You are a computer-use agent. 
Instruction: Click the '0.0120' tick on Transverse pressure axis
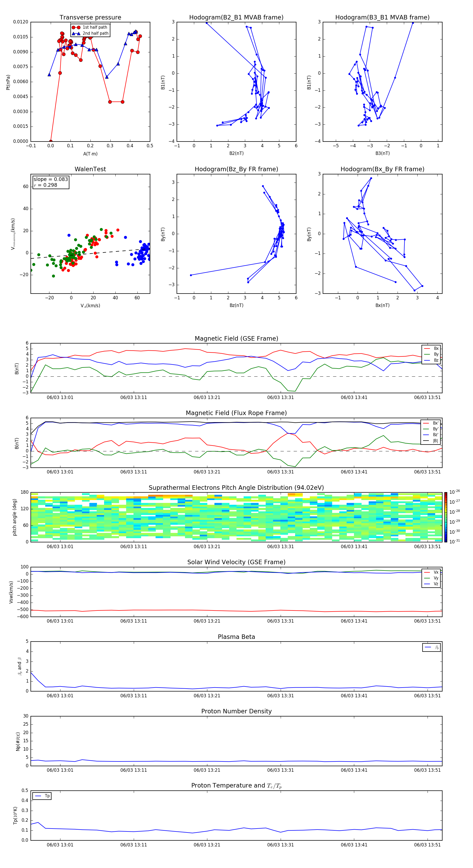(x=20, y=22)
